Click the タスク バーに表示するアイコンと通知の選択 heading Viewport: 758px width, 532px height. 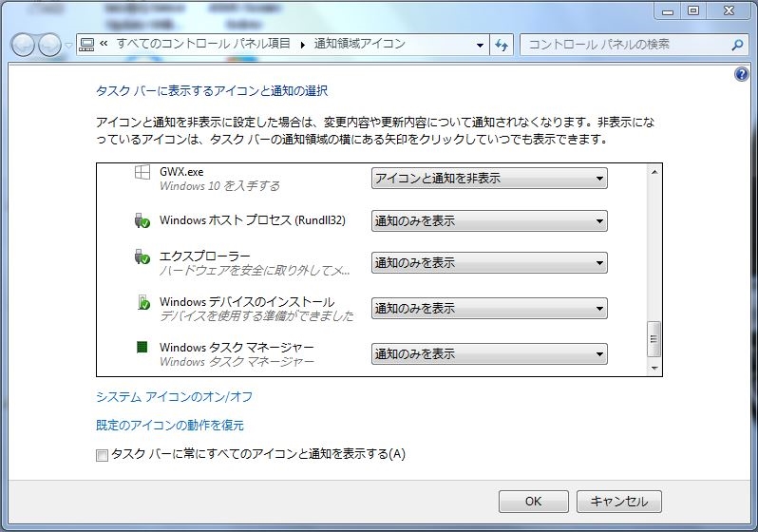pyautogui.click(x=212, y=91)
